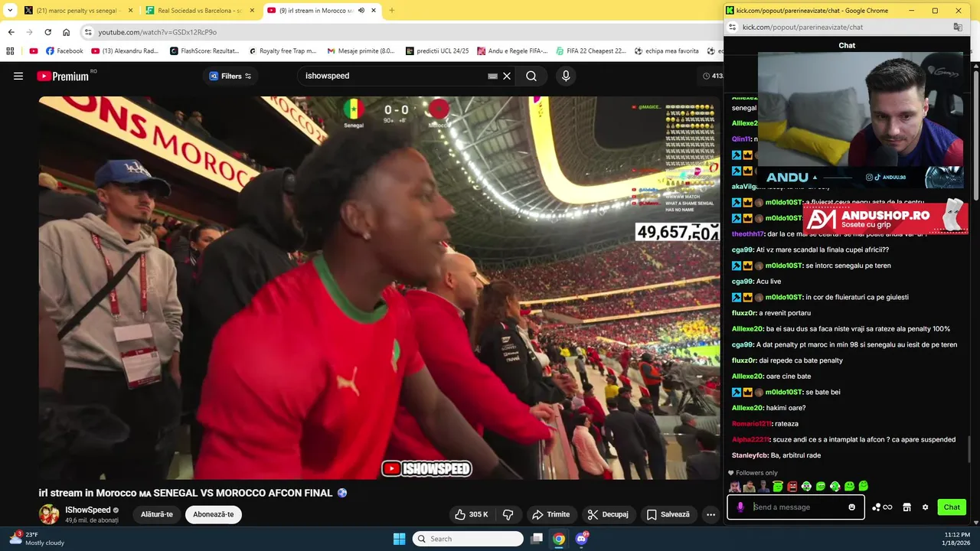The width and height of the screenshot is (980, 551).
Task: Open the weather widget showing 23°F
Action: 37,539
